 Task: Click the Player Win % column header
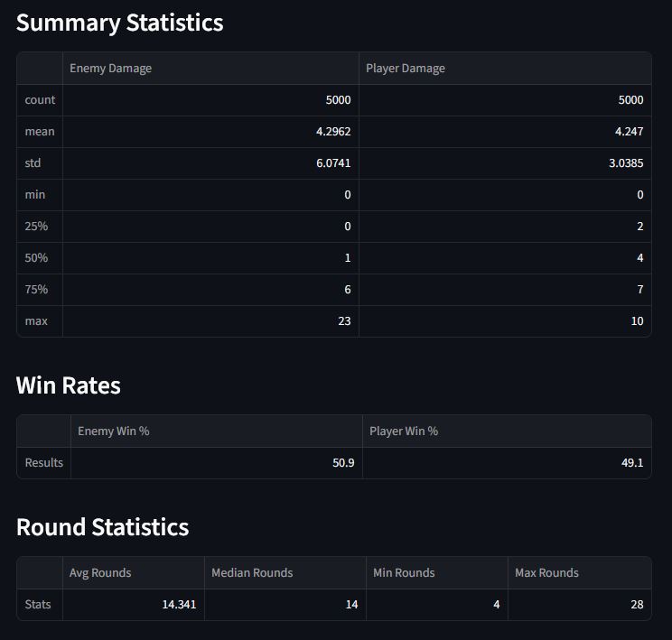click(404, 431)
